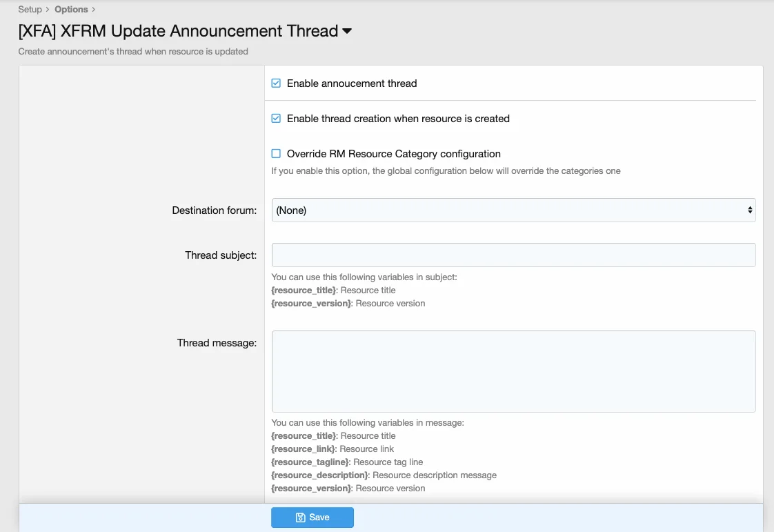Click '{resource_link}: Resource link' variable hint
The image size is (774, 532).
[x=333, y=449]
